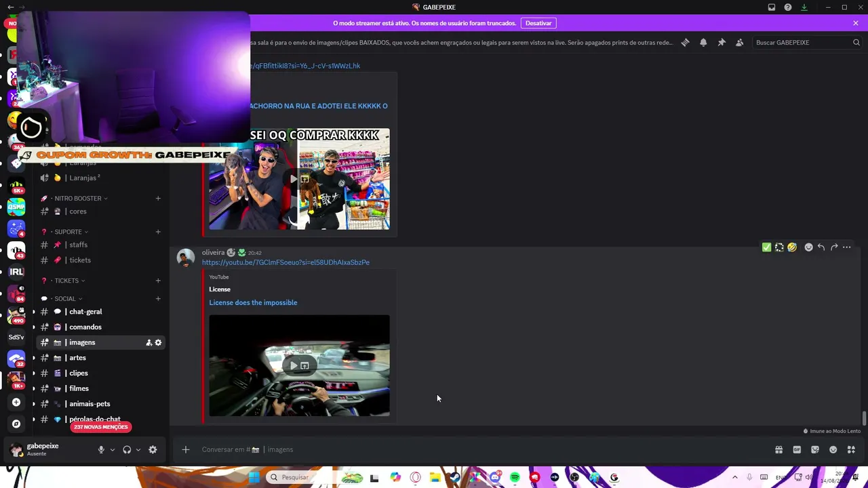This screenshot has height=488, width=868.
Task: Add a channel to TICKETS category
Action: [158, 281]
